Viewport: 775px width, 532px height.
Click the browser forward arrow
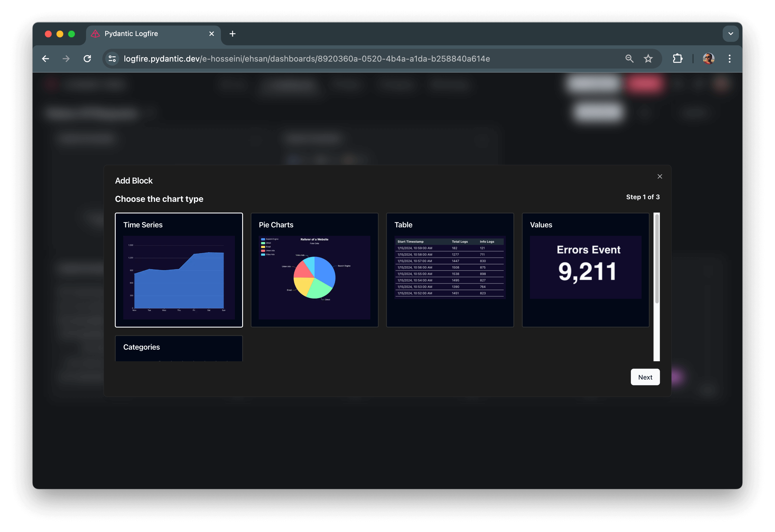click(66, 59)
